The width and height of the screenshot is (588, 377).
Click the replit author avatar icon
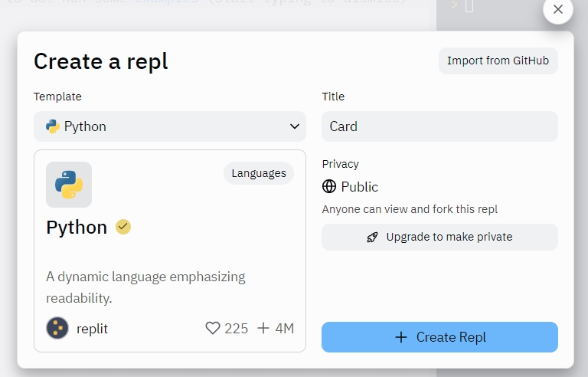click(x=57, y=328)
